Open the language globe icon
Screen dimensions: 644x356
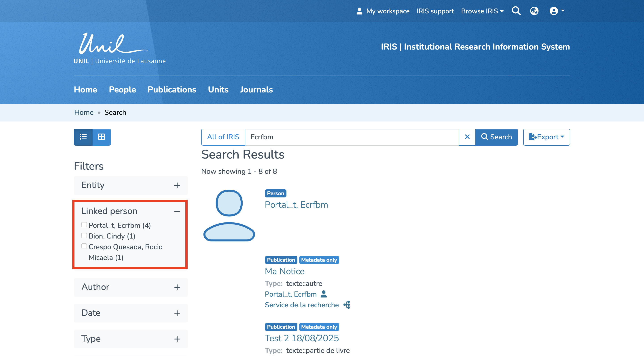pyautogui.click(x=534, y=11)
